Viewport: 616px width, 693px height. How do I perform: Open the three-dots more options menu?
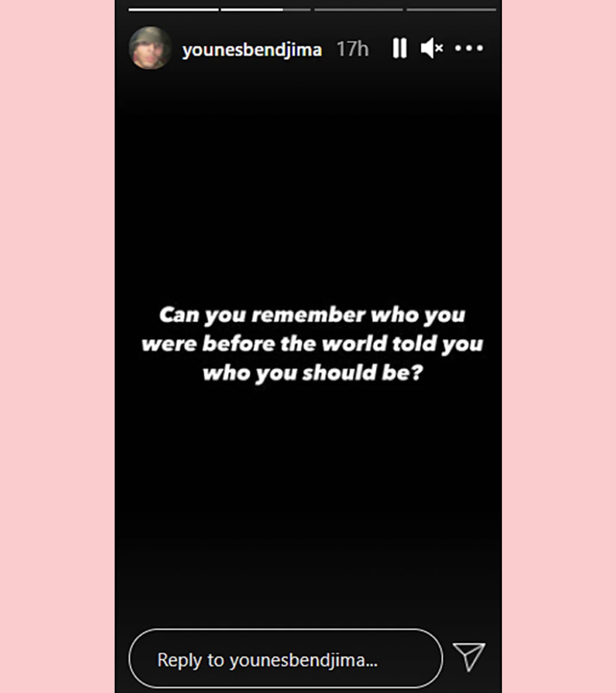pos(469,48)
